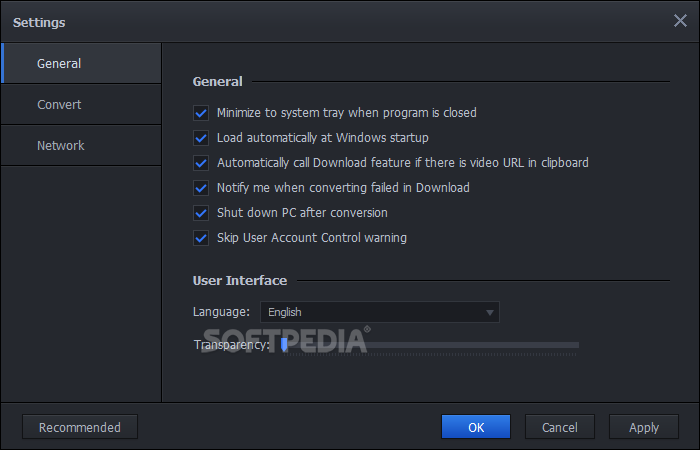Select the General settings tab
This screenshot has width=700, height=450.
81,63
